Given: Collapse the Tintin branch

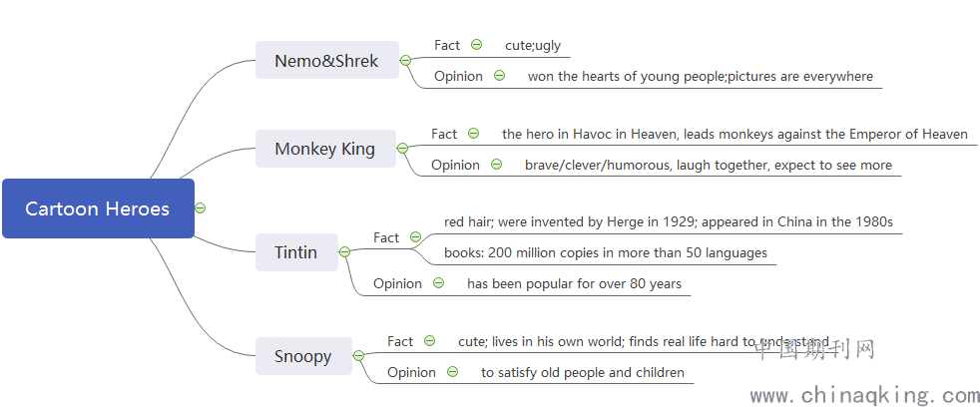Looking at the screenshot, I should tap(344, 252).
